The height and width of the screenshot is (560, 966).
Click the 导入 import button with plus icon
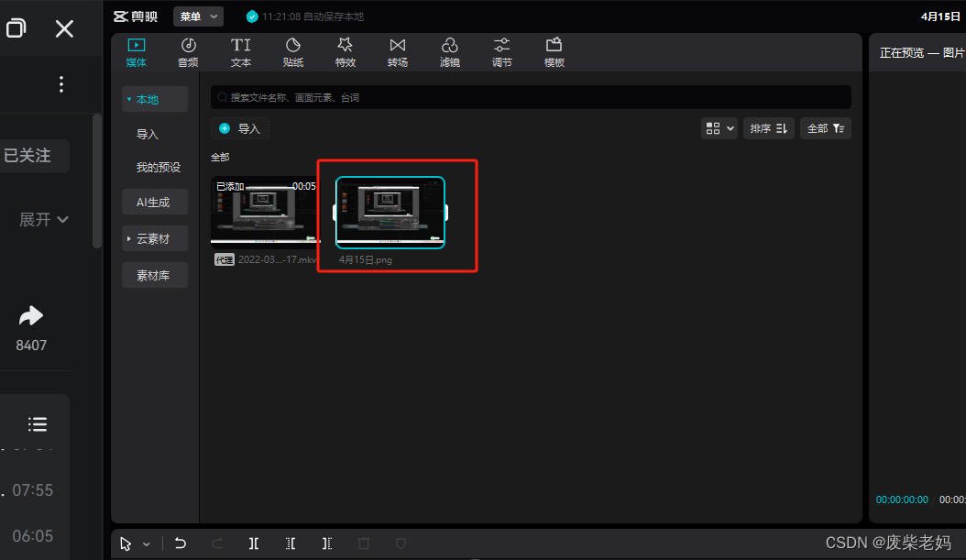240,128
